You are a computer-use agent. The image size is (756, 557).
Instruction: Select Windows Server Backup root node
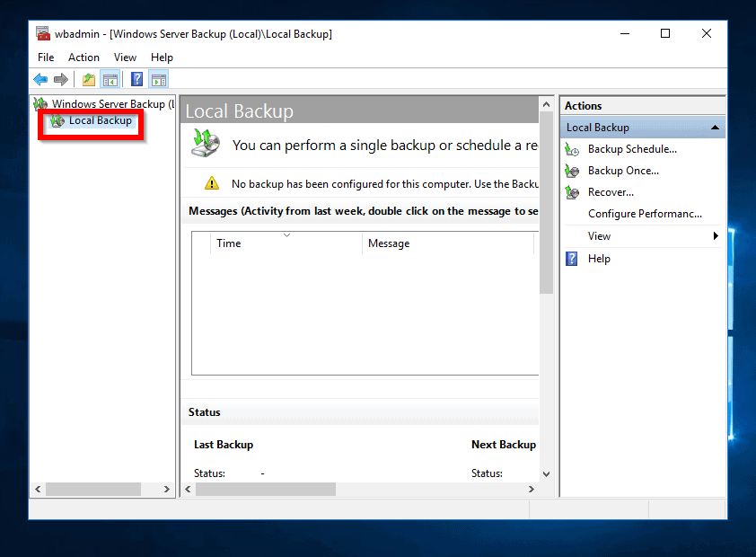108,104
